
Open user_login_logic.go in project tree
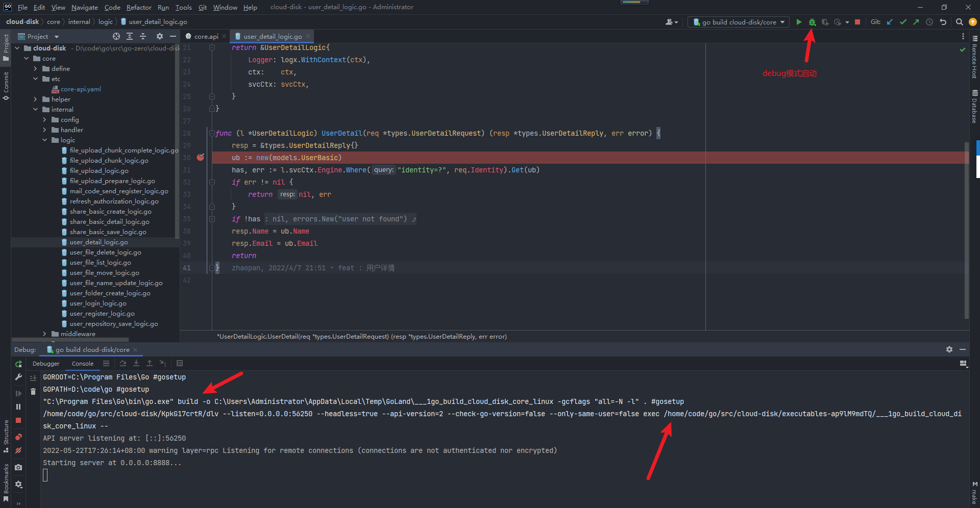tap(98, 303)
